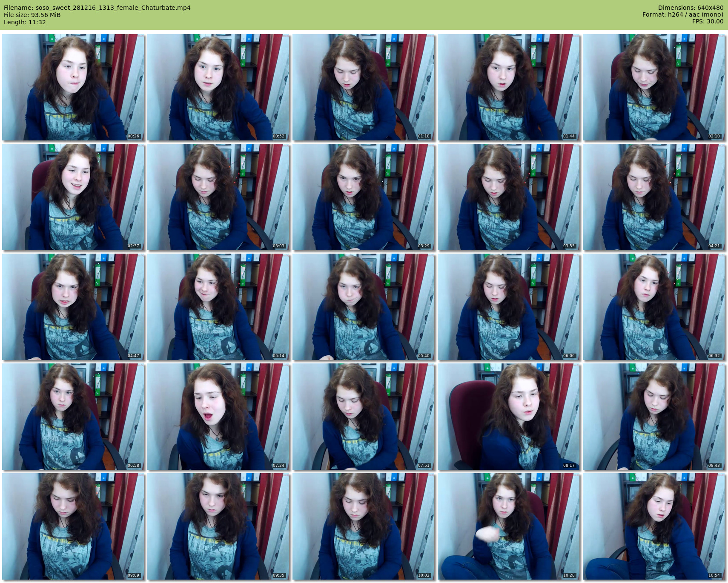This screenshot has height=583, width=728.
Task: Click the Filename line in the header
Action: click(x=97, y=8)
